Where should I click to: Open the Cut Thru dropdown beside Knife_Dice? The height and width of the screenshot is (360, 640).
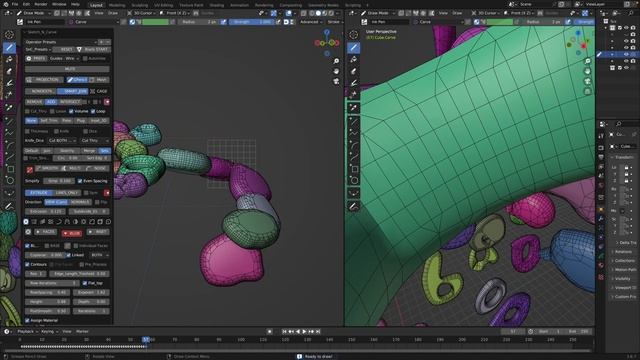pyautogui.click(x=95, y=140)
